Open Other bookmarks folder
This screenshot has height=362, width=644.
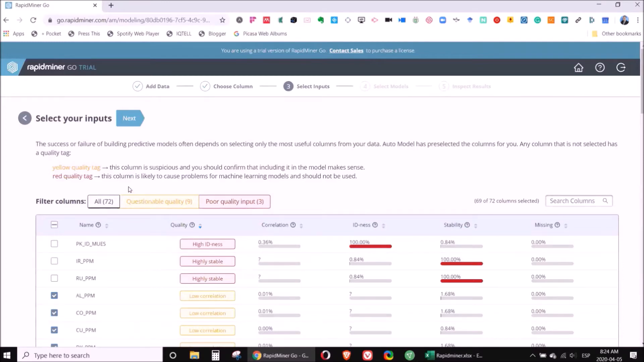click(616, 34)
